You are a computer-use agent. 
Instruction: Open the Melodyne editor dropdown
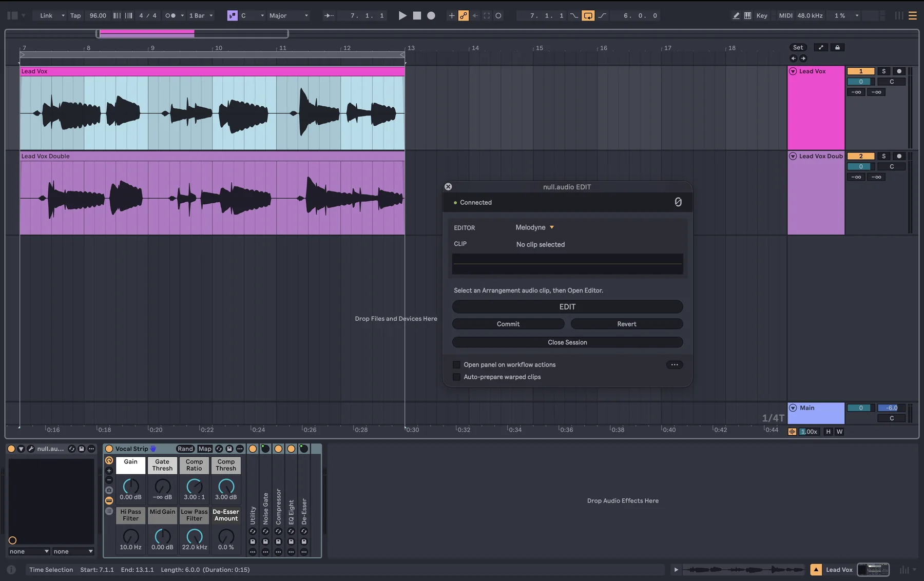point(535,227)
